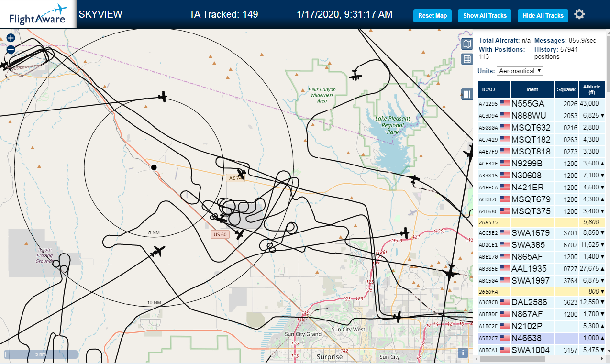The height and width of the screenshot is (364, 610).
Task: Select the N30608 aircraft row
Action: click(542, 175)
